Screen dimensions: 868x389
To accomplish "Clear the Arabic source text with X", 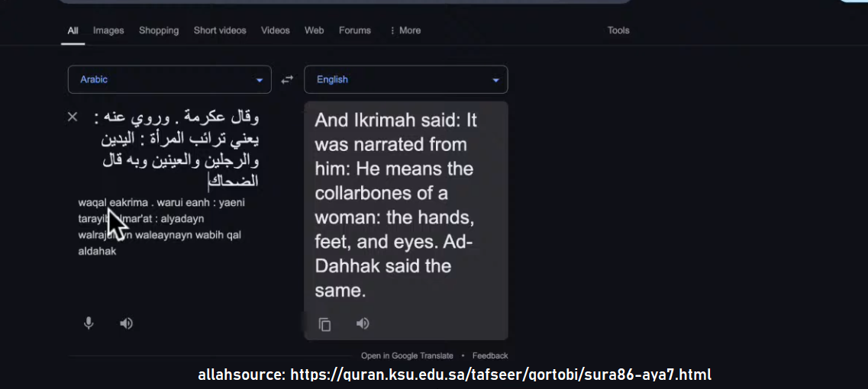I will (x=73, y=117).
